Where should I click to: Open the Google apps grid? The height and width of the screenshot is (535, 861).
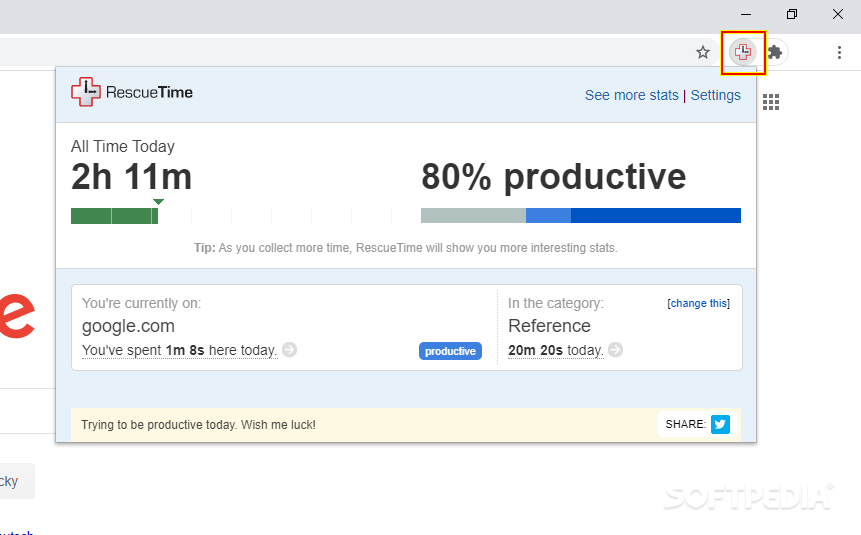(771, 102)
